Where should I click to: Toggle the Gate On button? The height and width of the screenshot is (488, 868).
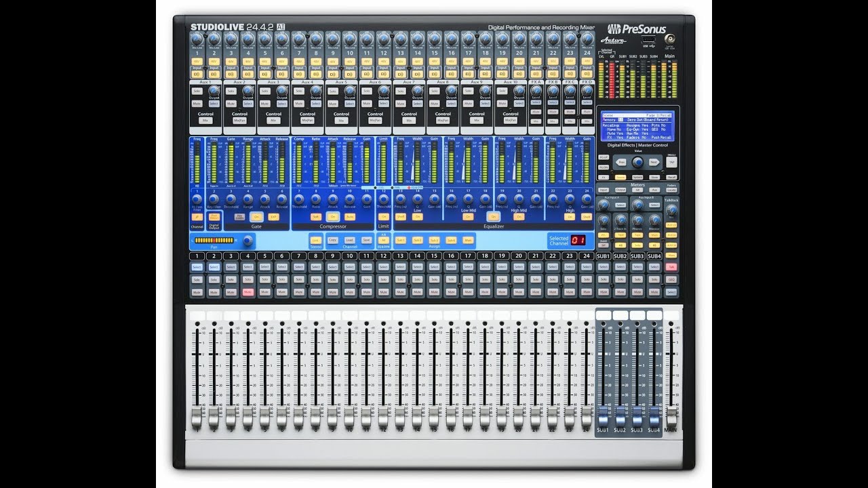pyautogui.click(x=256, y=216)
